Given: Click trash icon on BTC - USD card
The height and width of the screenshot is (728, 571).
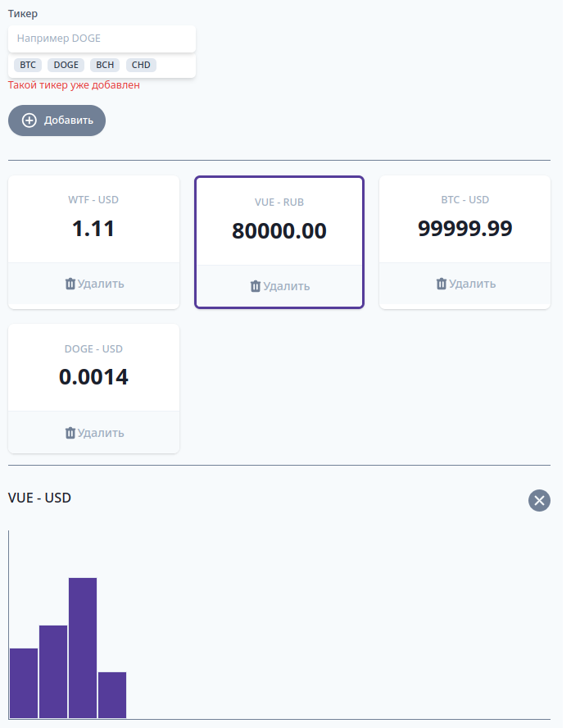Looking at the screenshot, I should coord(442,284).
